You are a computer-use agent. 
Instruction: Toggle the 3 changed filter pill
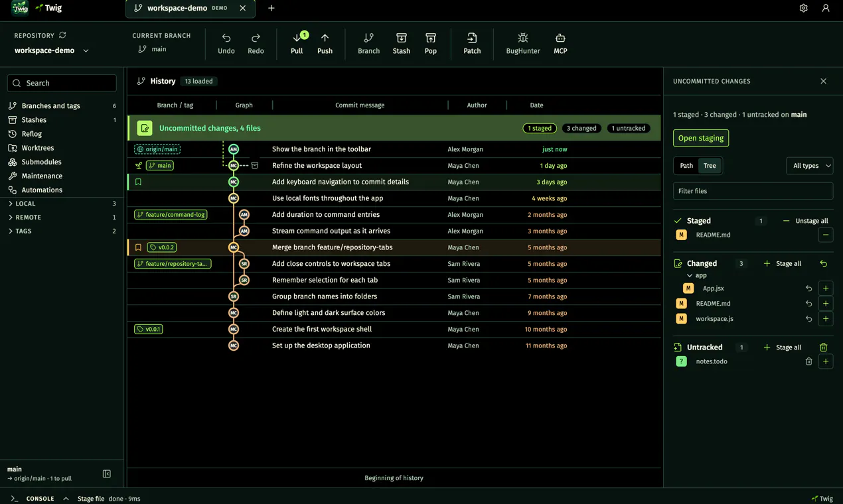pyautogui.click(x=581, y=128)
